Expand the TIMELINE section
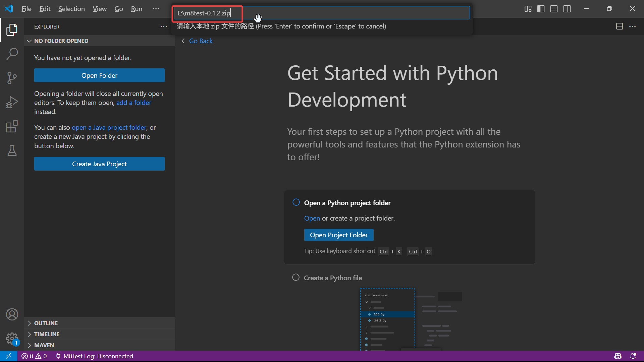Screen dimensions: 644x362 (x=47, y=334)
